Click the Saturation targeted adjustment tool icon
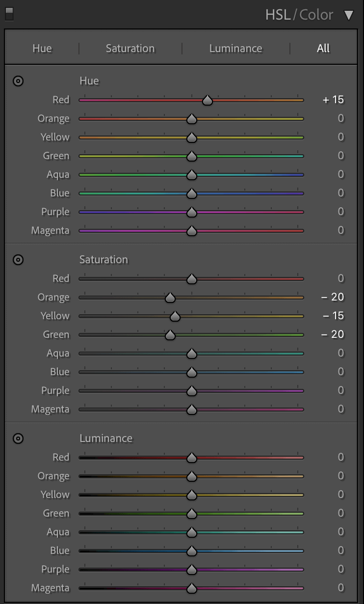The image size is (364, 604). [18, 260]
